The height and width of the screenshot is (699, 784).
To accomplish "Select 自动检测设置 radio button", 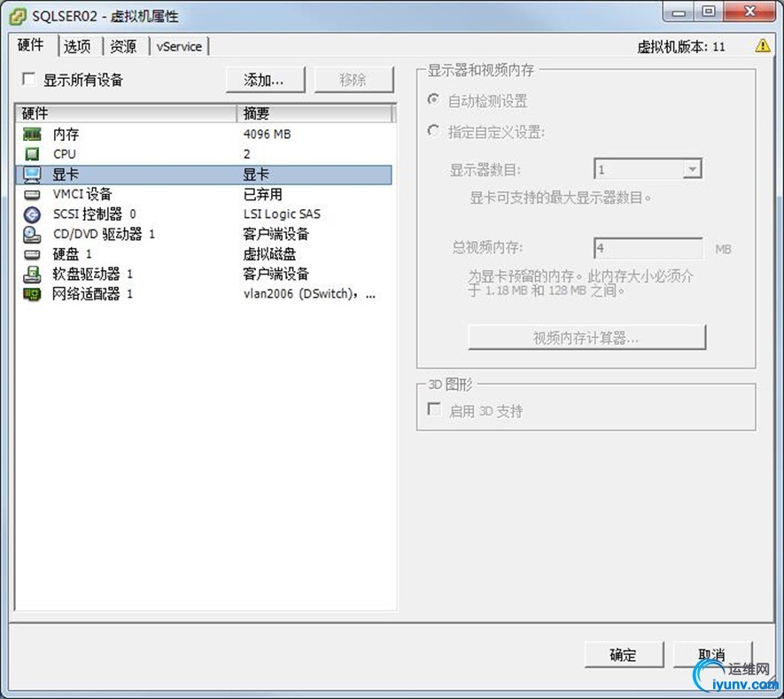I will pyautogui.click(x=433, y=99).
